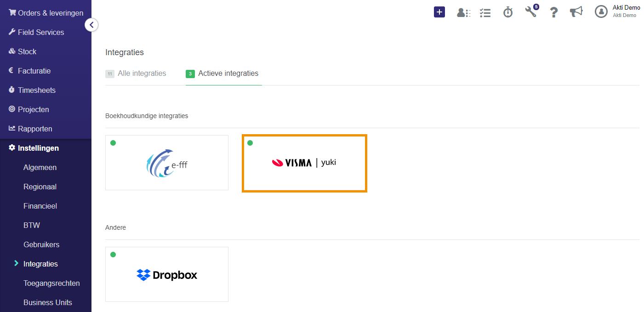Image resolution: width=644 pixels, height=312 pixels.
Task: Select the Actieve integraties tab
Action: (223, 74)
